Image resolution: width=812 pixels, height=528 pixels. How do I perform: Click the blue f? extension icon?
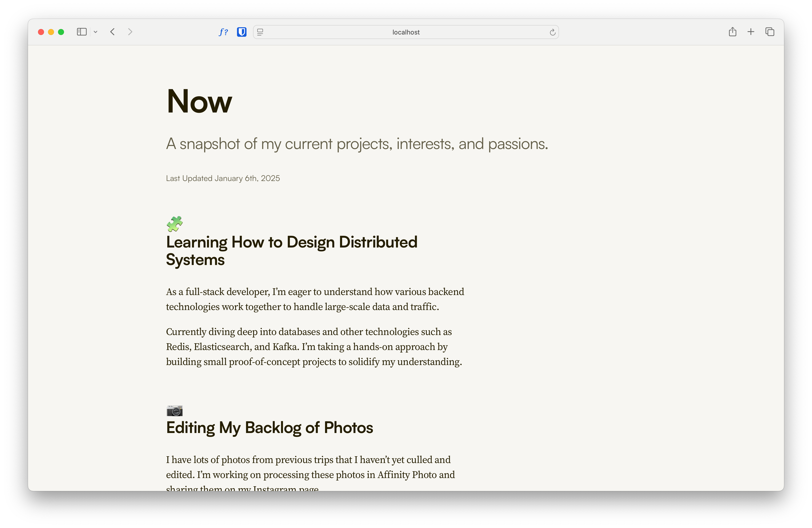[x=223, y=32]
